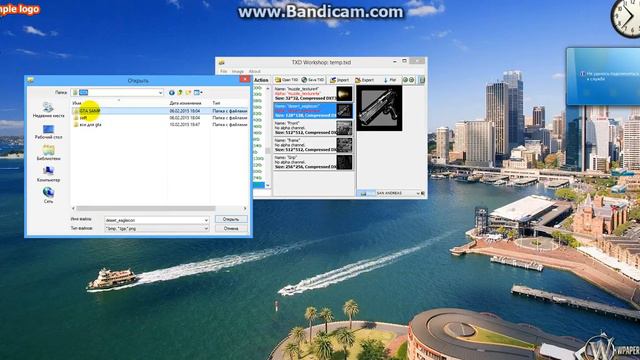640x360 pixels.
Task: Click the Export toolbar button
Action: [364, 80]
